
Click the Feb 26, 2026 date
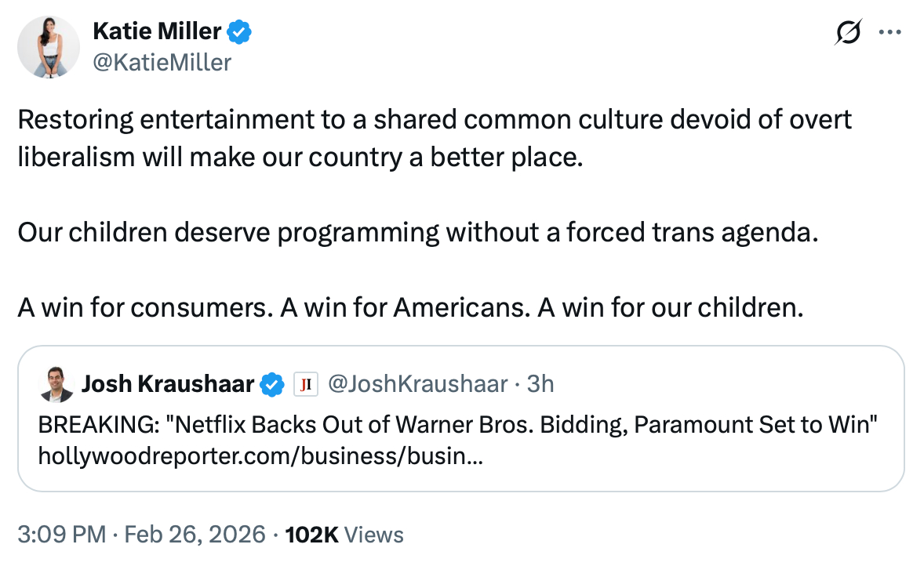[x=194, y=535]
